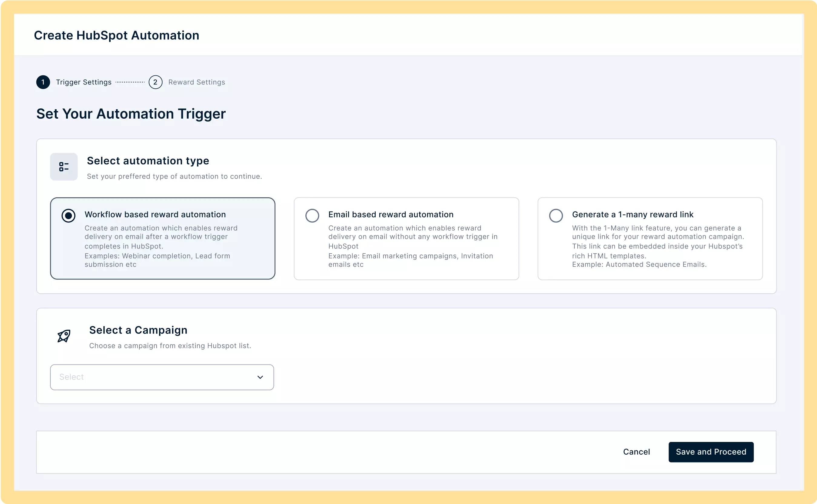Open the campaign Select field
This screenshot has height=504, width=817.
[154, 377]
